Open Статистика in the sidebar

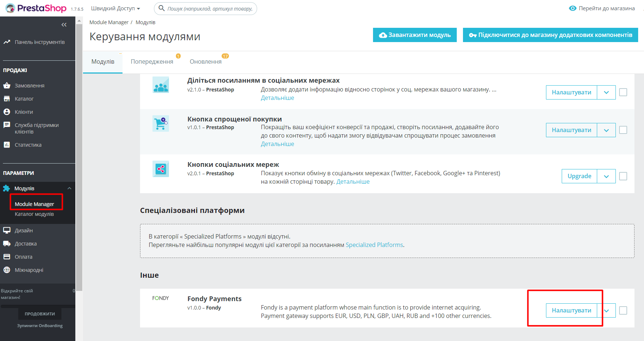[28, 145]
